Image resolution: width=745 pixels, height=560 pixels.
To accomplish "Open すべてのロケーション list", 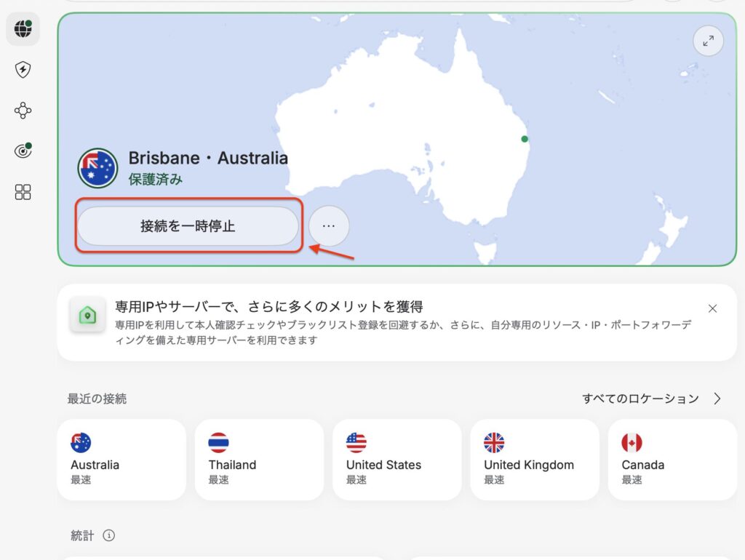I will click(640, 399).
